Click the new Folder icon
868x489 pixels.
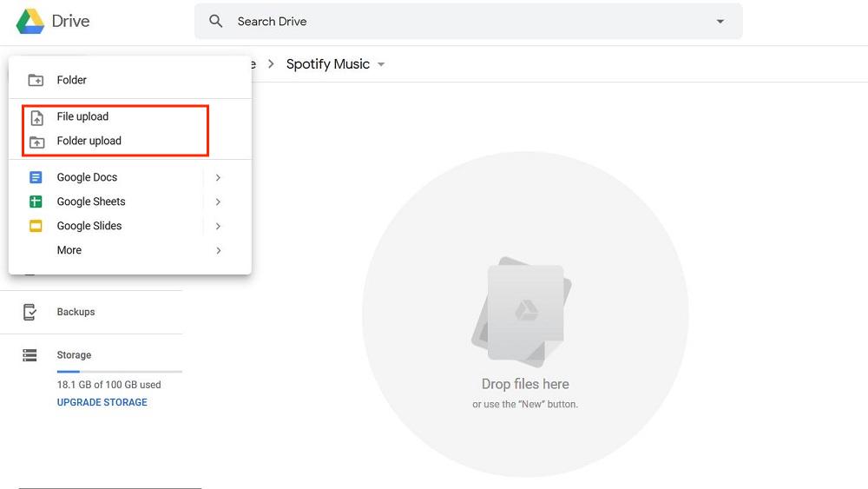tap(36, 80)
